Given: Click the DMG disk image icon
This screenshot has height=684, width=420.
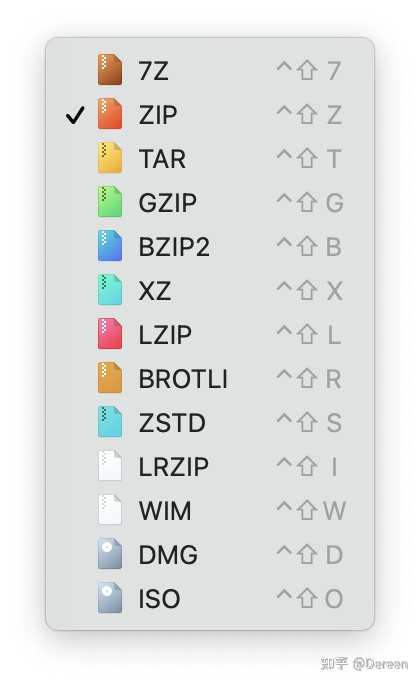Looking at the screenshot, I should pos(110,554).
